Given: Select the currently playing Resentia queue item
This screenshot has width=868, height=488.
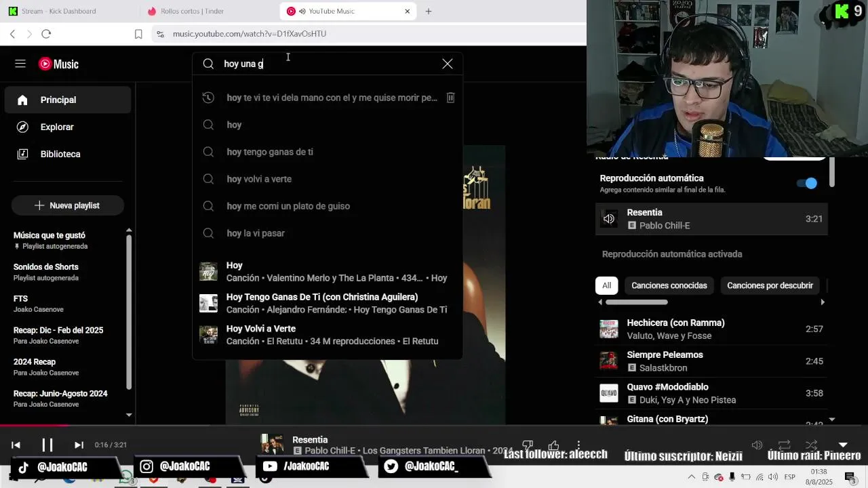Looking at the screenshot, I should click(711, 219).
